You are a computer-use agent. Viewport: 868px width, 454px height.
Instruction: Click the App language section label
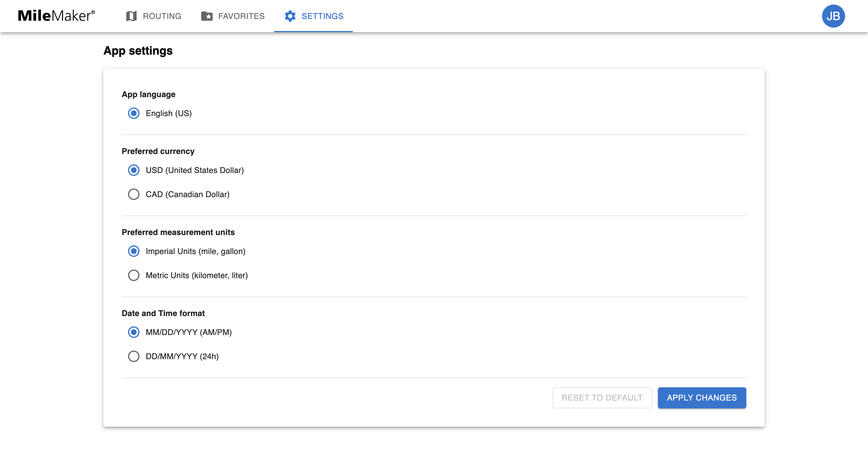pyautogui.click(x=149, y=95)
